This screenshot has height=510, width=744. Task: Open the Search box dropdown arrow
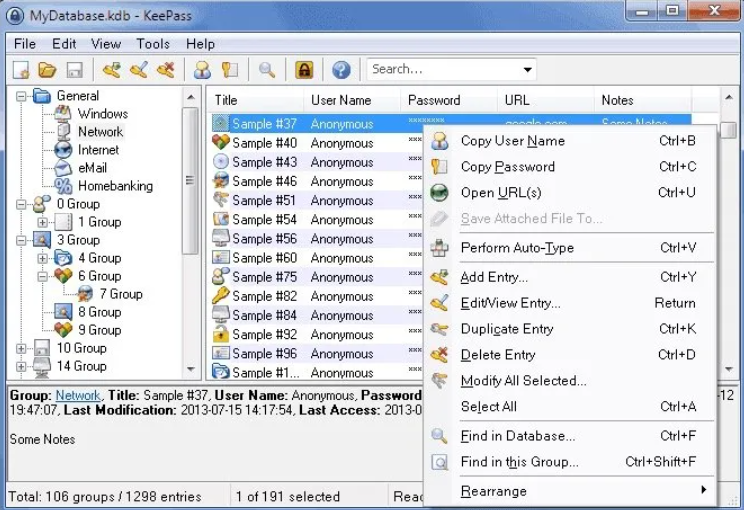pyautogui.click(x=527, y=70)
